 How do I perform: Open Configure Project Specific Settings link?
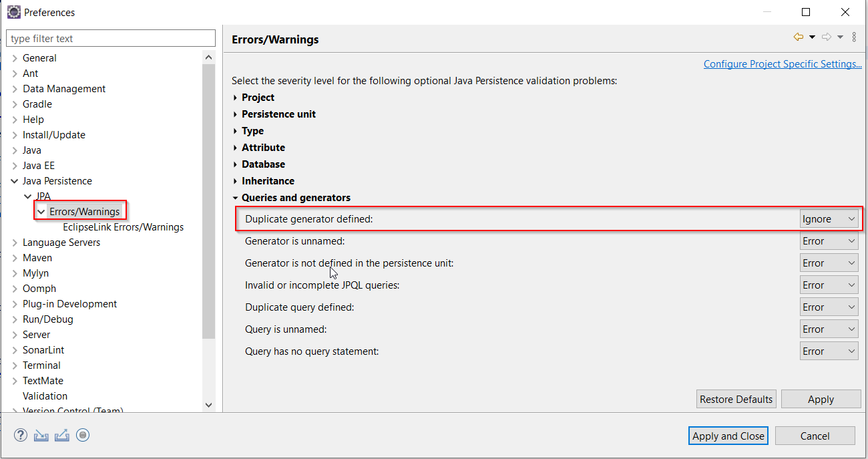point(783,63)
